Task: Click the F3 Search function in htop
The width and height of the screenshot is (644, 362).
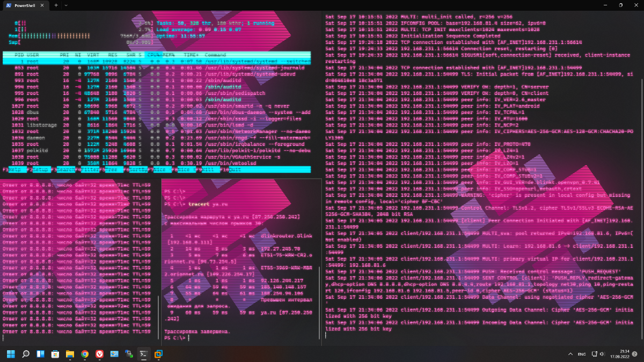Action: click(63, 169)
